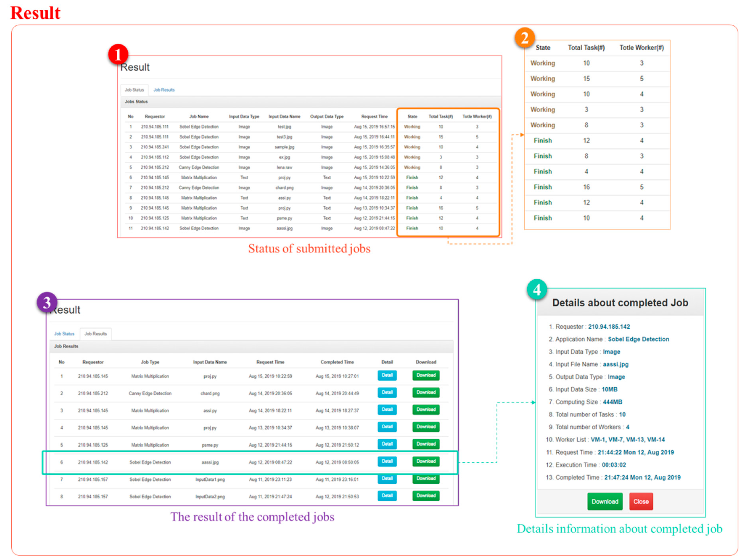Click the Detail button for proj.py row 1

pyautogui.click(x=387, y=375)
